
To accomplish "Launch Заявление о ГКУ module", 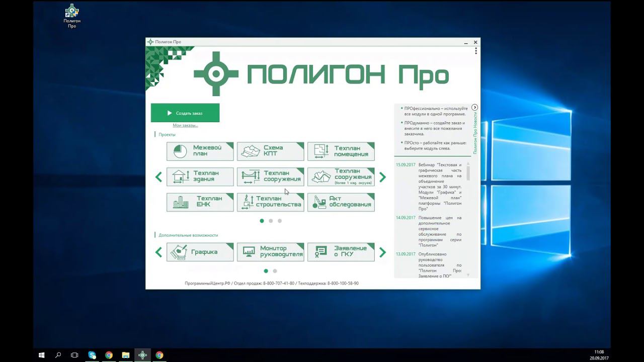I will click(x=341, y=252).
